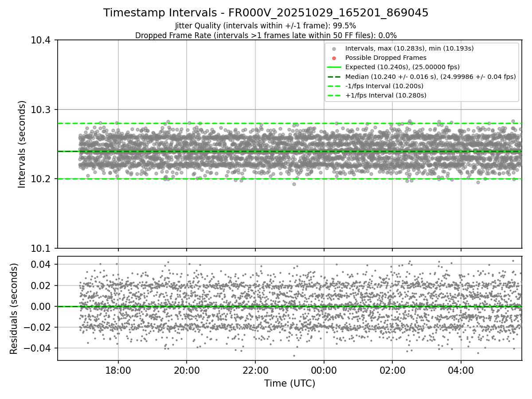Click legend entry 'Possible Dropped Frames'
Image resolution: width=532 pixels, height=399 pixels.
pyautogui.click(x=386, y=58)
